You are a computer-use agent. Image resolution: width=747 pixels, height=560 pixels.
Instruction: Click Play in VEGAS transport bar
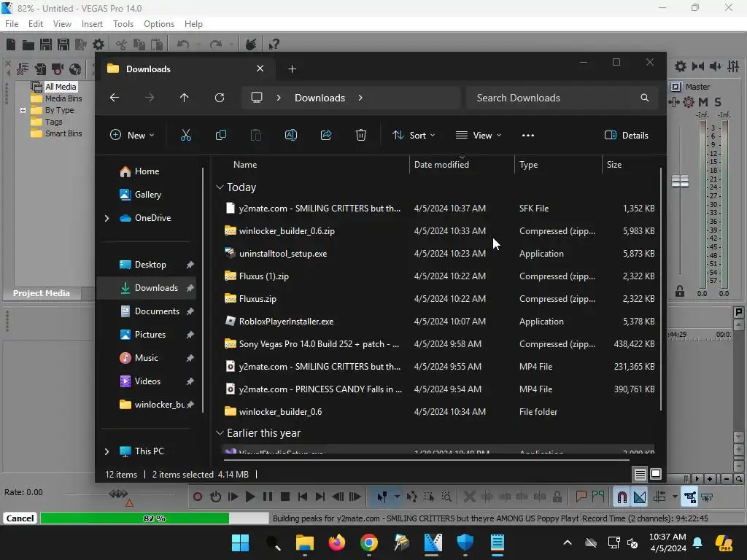click(249, 497)
